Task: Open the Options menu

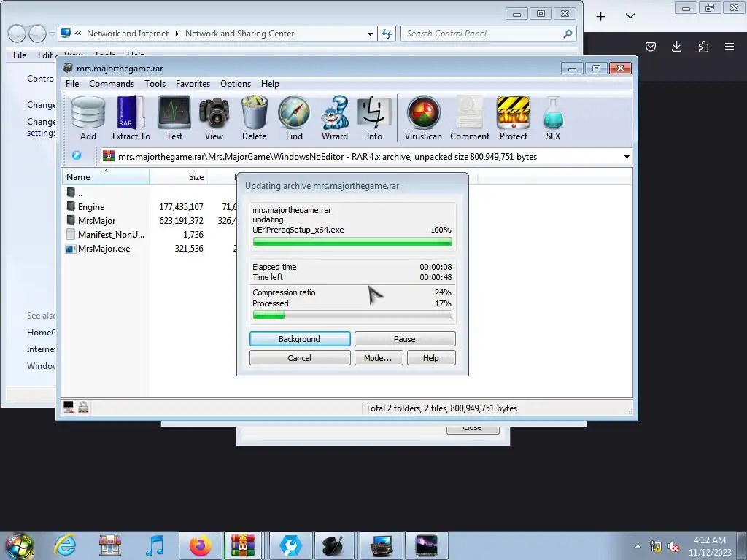Action: [x=236, y=84]
